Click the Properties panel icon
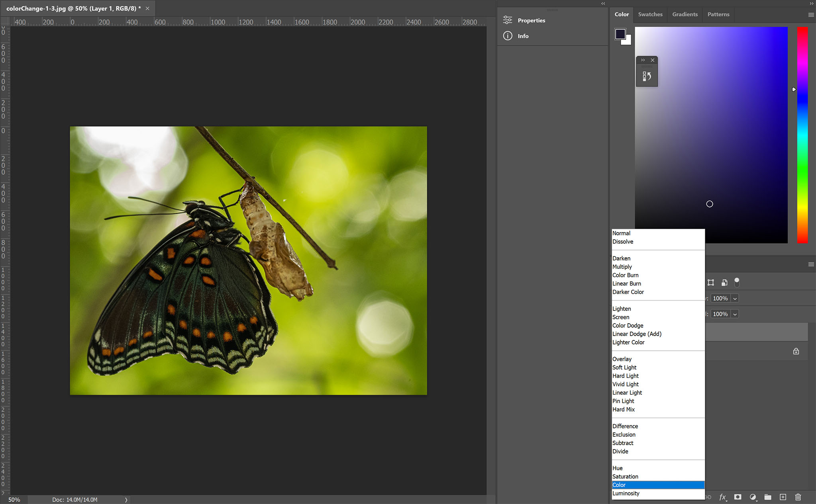Screen dimensions: 816x504 507,20
